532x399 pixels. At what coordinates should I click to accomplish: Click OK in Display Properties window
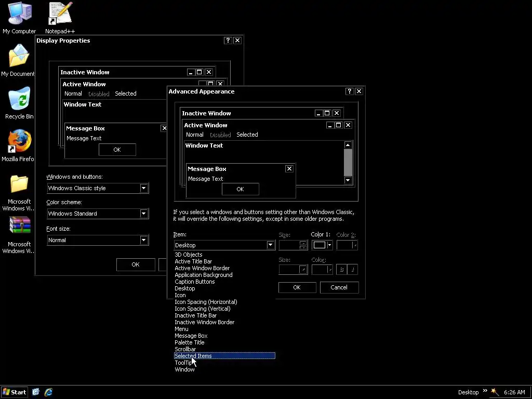click(x=136, y=264)
